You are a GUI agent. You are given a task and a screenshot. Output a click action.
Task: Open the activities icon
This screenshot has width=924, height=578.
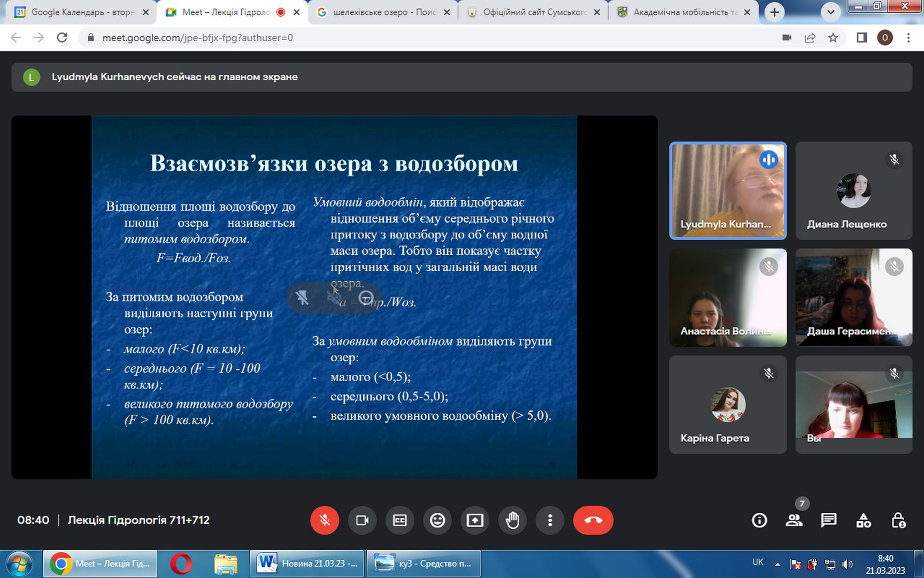[864, 520]
